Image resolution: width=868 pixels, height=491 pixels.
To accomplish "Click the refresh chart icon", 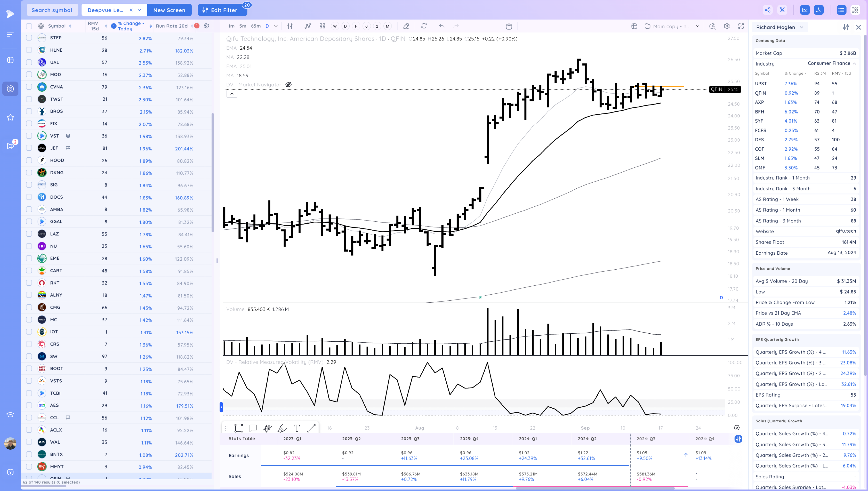I will pyautogui.click(x=424, y=26).
